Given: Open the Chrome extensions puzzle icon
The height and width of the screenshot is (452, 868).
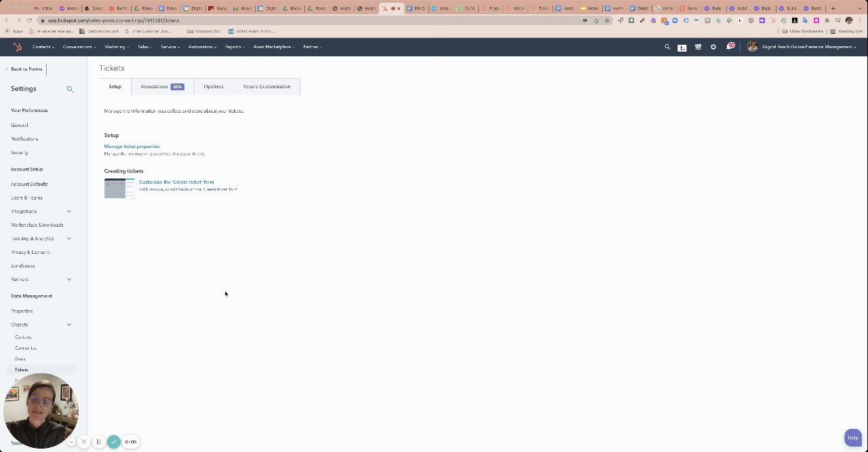Looking at the screenshot, I should [x=827, y=20].
